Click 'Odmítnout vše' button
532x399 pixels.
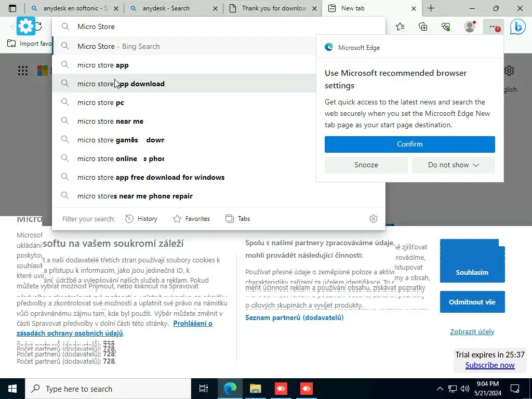point(472,302)
